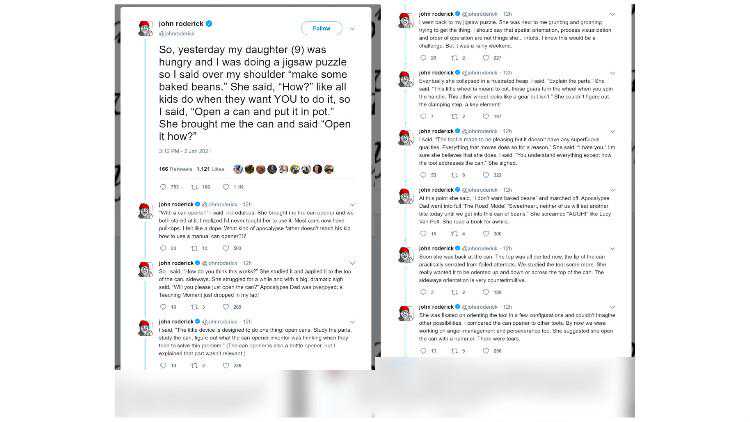Image resolution: width=750 pixels, height=422 pixels.
Task: Click john roderick's avatar on the main tweet
Action: pyautogui.click(x=146, y=27)
